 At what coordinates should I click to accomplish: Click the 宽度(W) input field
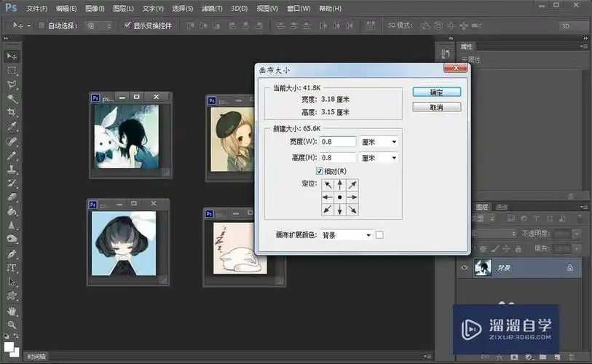point(338,142)
